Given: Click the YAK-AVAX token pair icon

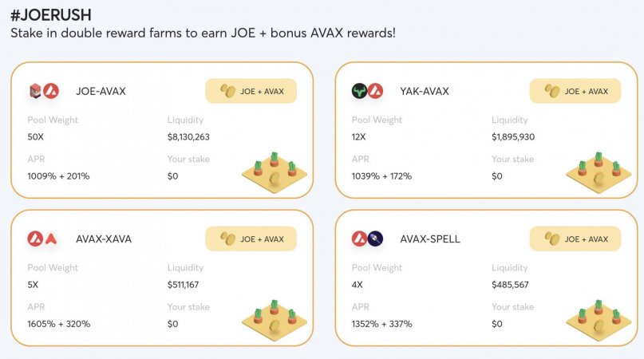Looking at the screenshot, I should (368, 91).
